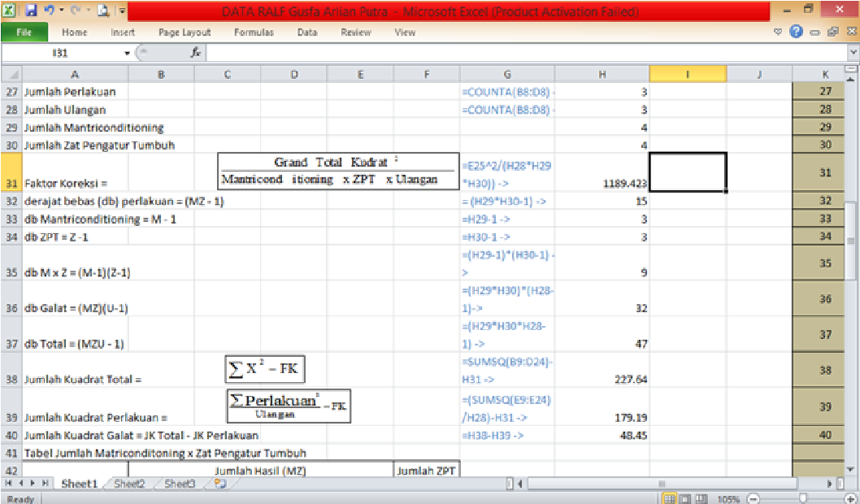Click the Save icon in Quick Access Toolbar
860x504 pixels.
click(x=32, y=11)
